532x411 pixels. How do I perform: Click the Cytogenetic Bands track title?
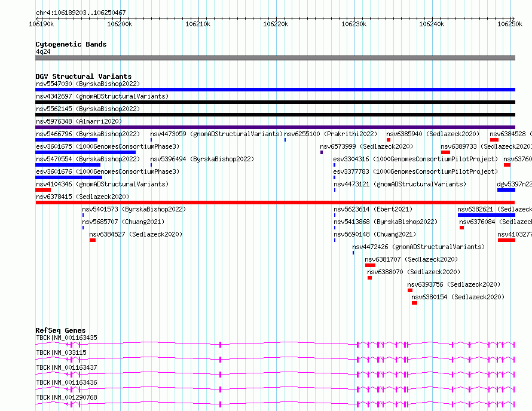click(71, 44)
